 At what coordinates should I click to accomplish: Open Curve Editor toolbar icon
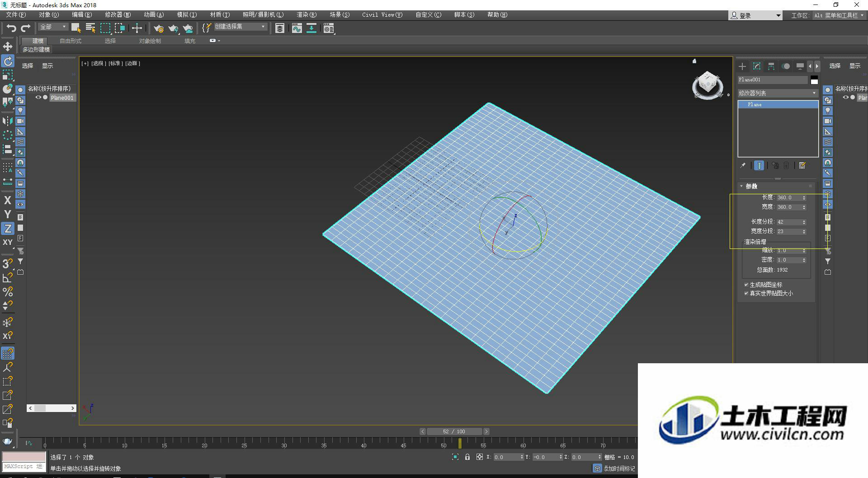(x=297, y=28)
